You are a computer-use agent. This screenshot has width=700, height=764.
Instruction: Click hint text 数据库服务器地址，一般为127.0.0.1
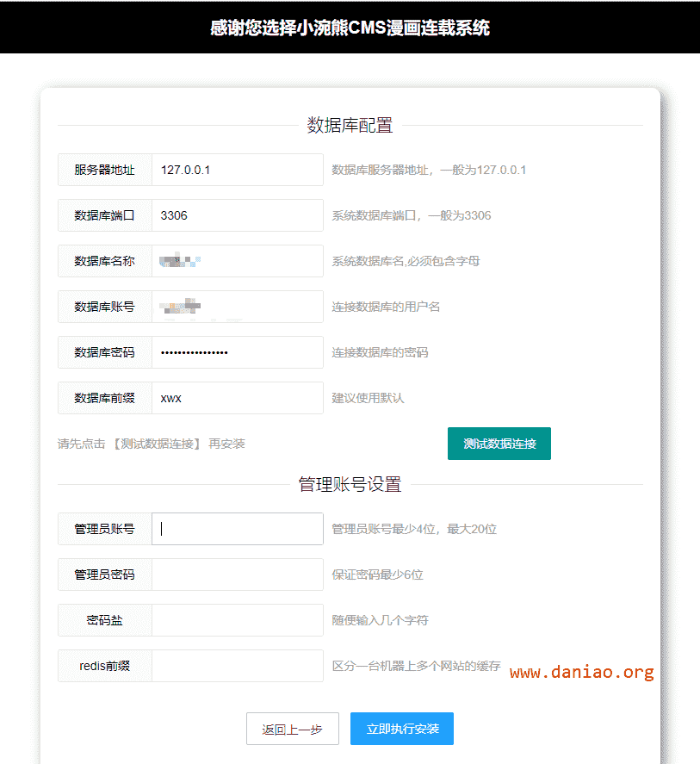pos(429,170)
